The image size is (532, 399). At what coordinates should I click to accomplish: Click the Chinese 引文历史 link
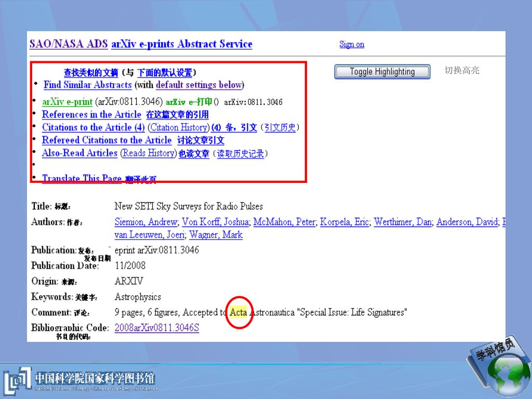click(x=280, y=128)
